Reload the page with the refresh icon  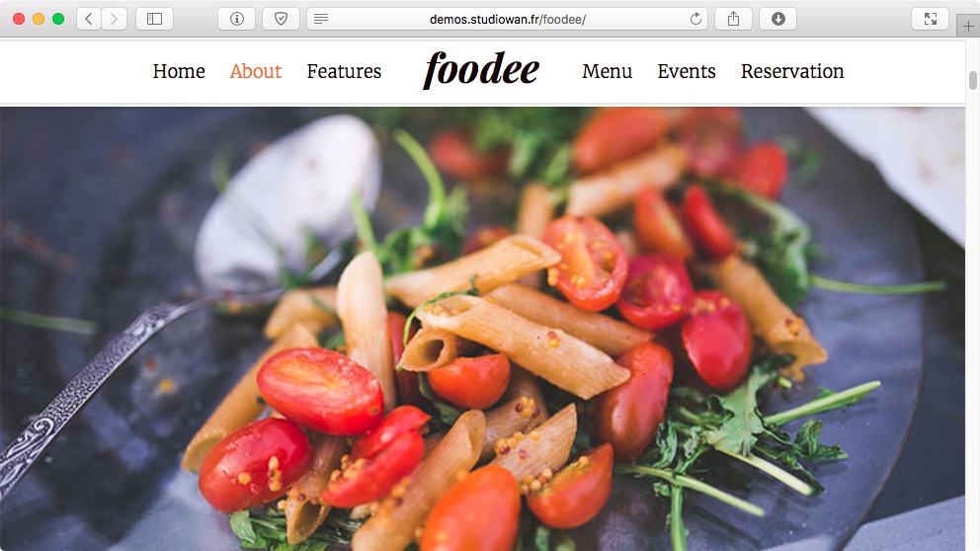[695, 20]
